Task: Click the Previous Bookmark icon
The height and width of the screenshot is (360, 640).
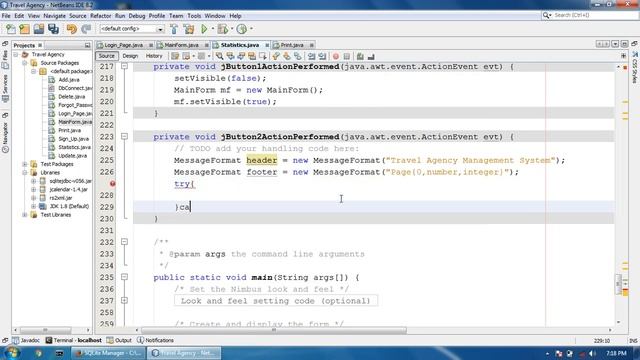Action: (x=276, y=56)
